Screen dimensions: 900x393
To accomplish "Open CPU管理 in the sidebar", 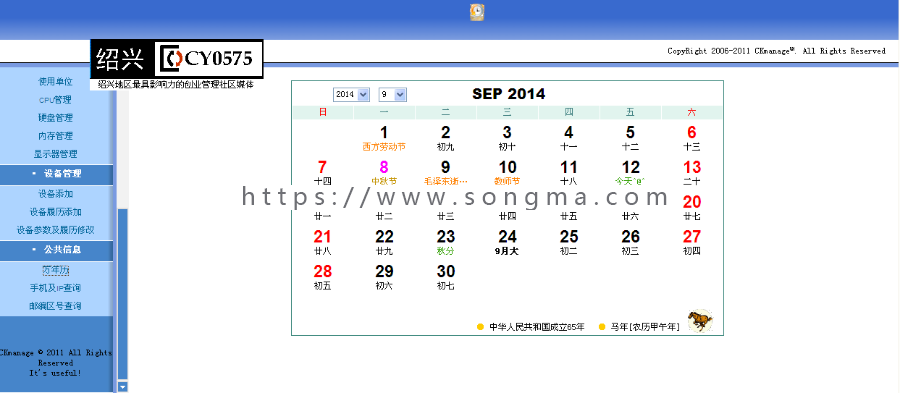I will [56, 100].
